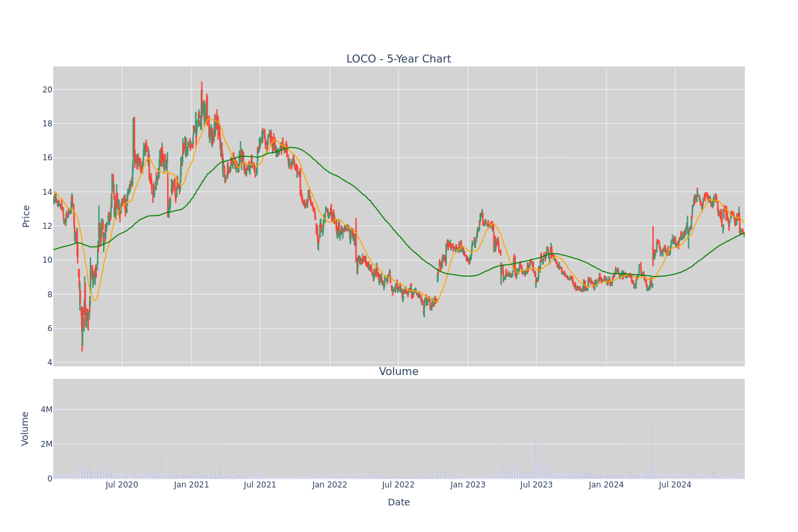Click the price tick label '6'
Screen dimensions: 798x532
point(50,329)
